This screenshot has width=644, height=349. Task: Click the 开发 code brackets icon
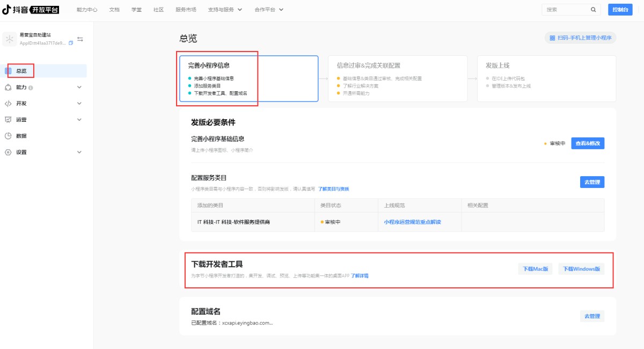tap(8, 104)
